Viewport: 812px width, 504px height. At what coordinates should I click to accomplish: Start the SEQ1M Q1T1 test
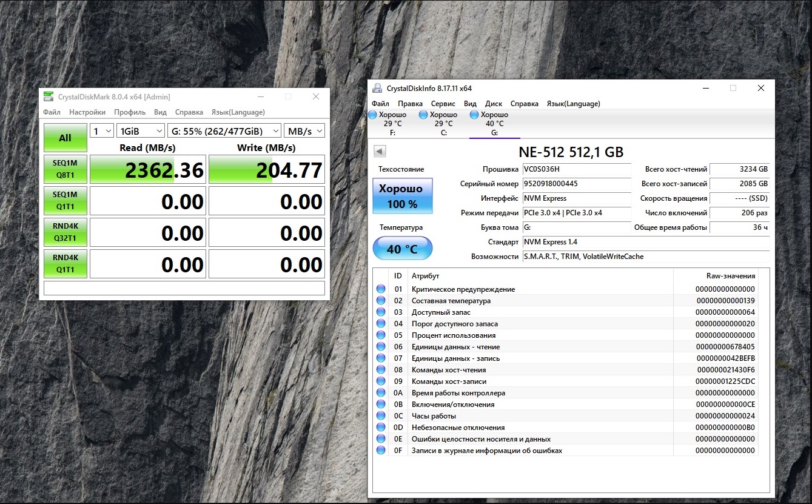tap(65, 201)
